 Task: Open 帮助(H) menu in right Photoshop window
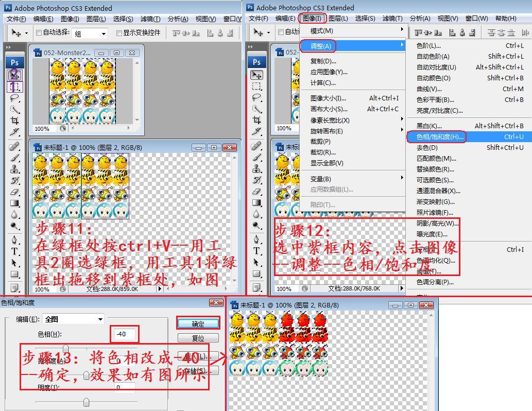[506, 19]
